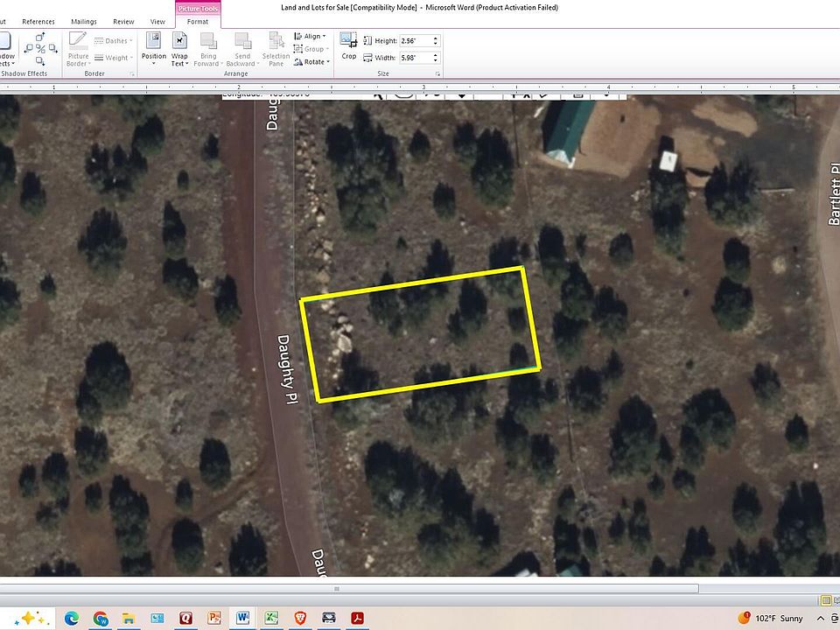
Task: Open Shadow Effects dropdown
Action: [x=6, y=49]
